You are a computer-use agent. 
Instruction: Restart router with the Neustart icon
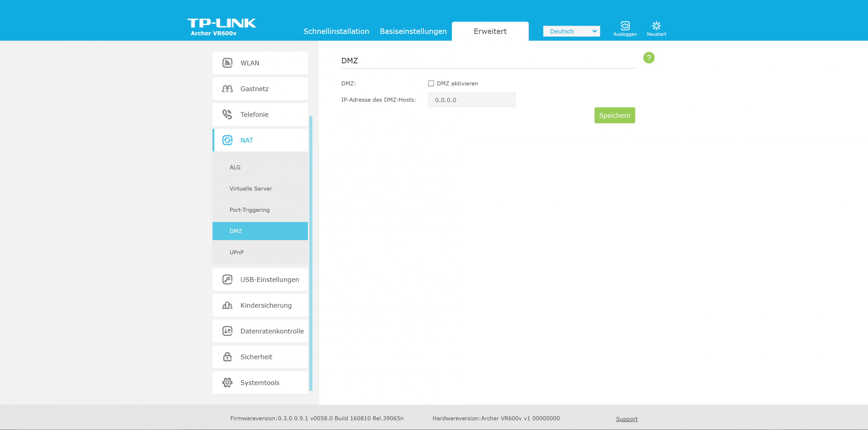[656, 26]
